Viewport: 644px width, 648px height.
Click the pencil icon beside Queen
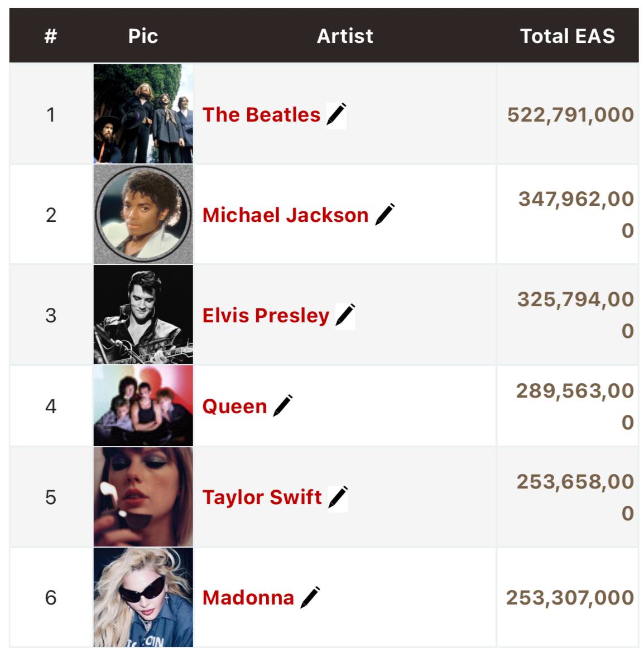point(282,406)
